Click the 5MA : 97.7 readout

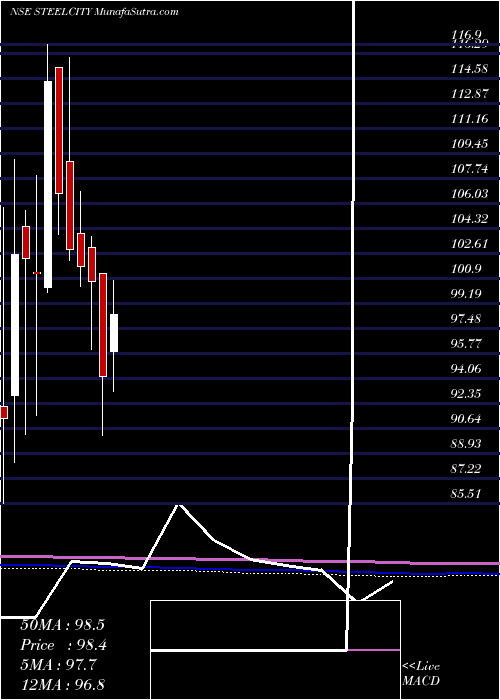(x=58, y=664)
